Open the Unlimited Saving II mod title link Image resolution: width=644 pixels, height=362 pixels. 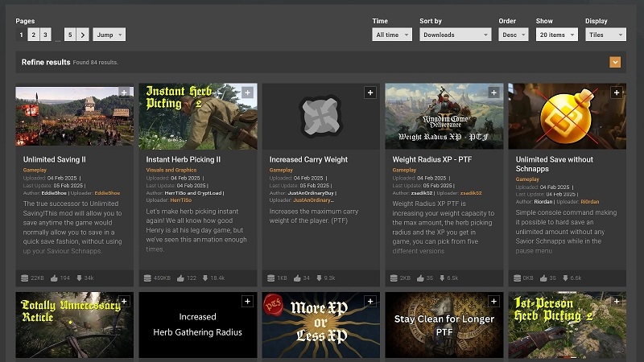click(54, 159)
